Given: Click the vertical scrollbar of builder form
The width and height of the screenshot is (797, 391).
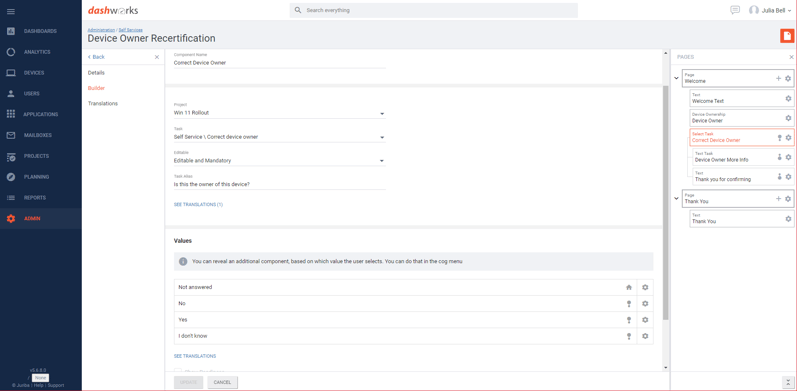Looking at the screenshot, I should point(665,203).
